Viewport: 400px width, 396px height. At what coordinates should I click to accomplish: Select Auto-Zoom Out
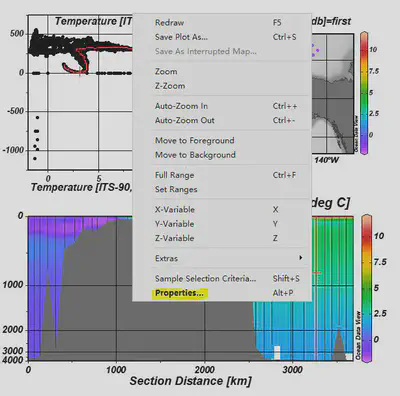222,120
